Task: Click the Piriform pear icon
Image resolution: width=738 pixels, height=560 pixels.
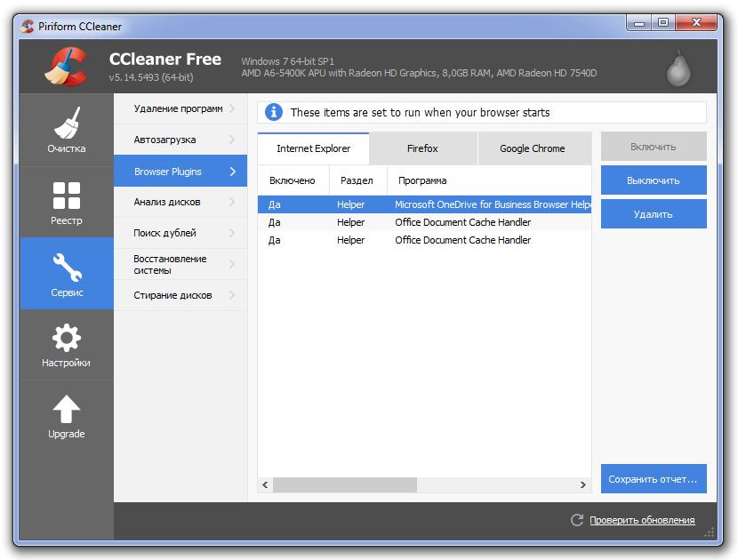Action: (678, 69)
